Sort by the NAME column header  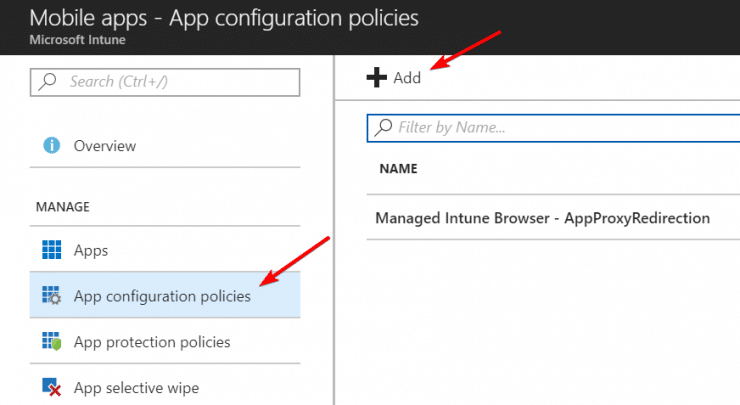pos(398,169)
